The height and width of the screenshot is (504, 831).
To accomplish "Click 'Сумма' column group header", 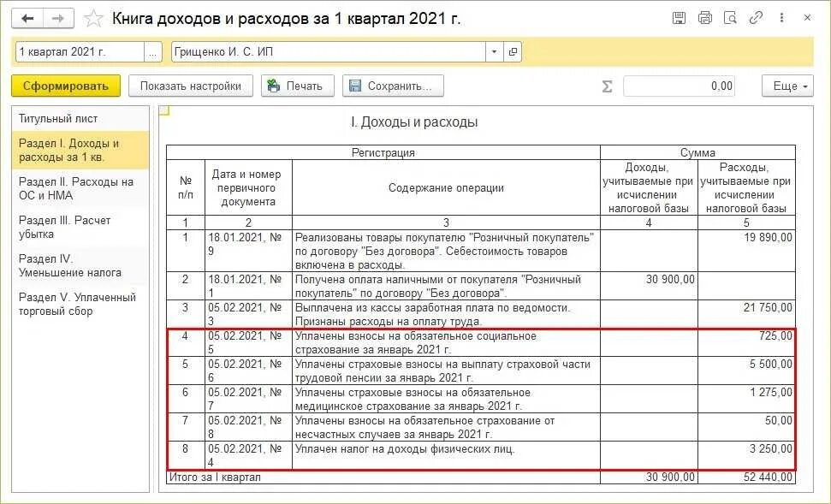I will click(698, 152).
